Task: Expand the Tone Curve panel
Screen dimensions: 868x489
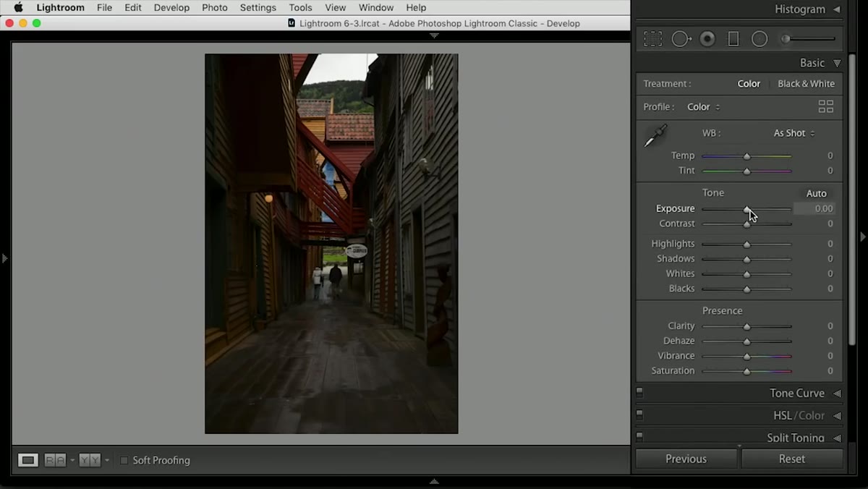Action: [x=837, y=394]
